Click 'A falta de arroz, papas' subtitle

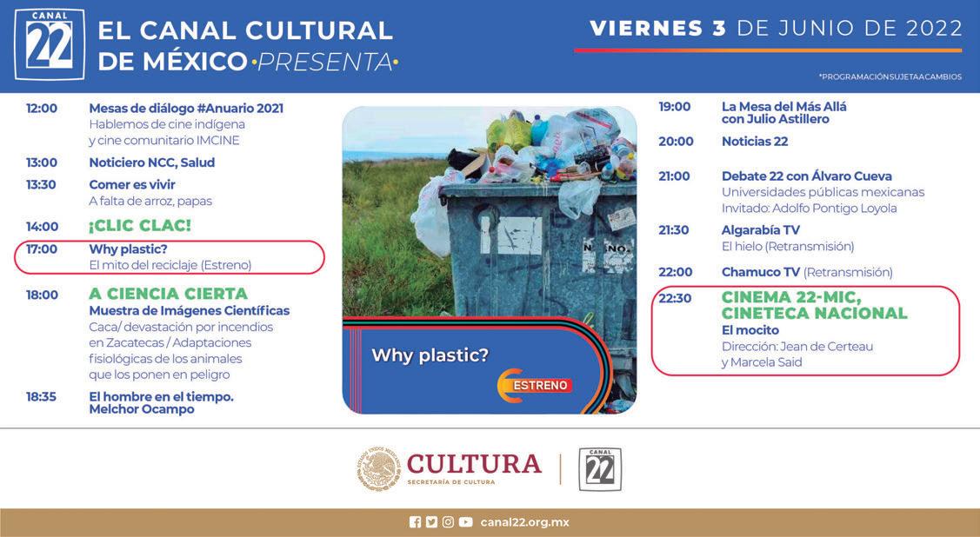(x=150, y=201)
